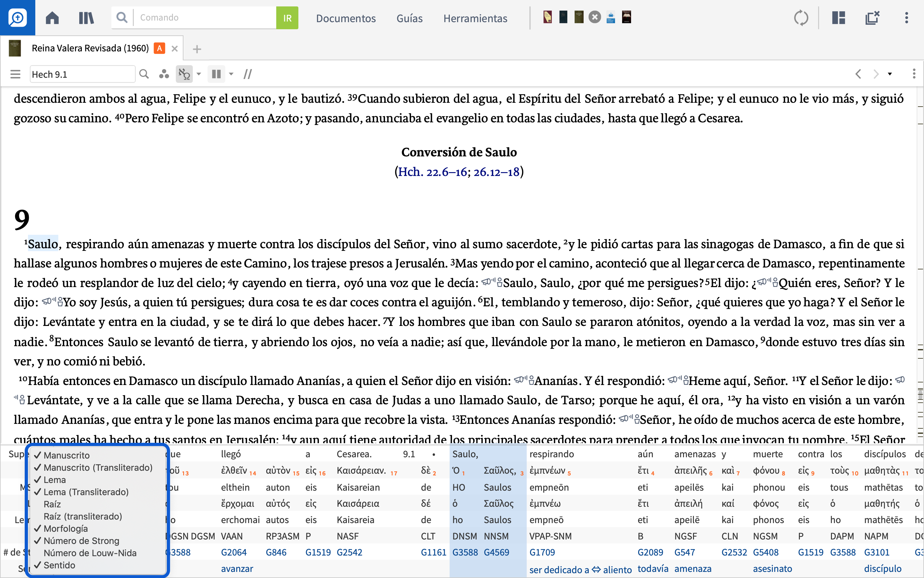Expand the parallel resources dropdown arrow
Screen dimensions: 924x578
(x=231, y=74)
